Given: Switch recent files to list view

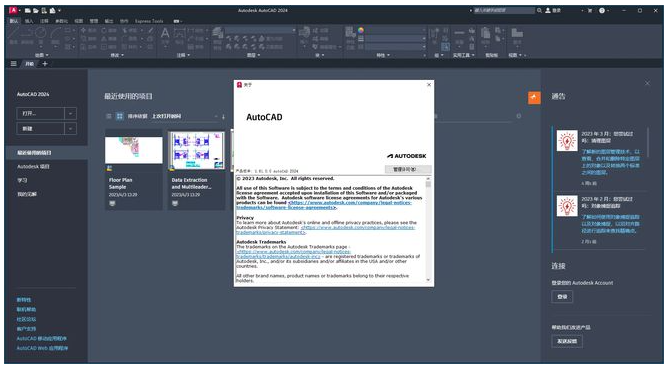Looking at the screenshot, I should (109, 116).
